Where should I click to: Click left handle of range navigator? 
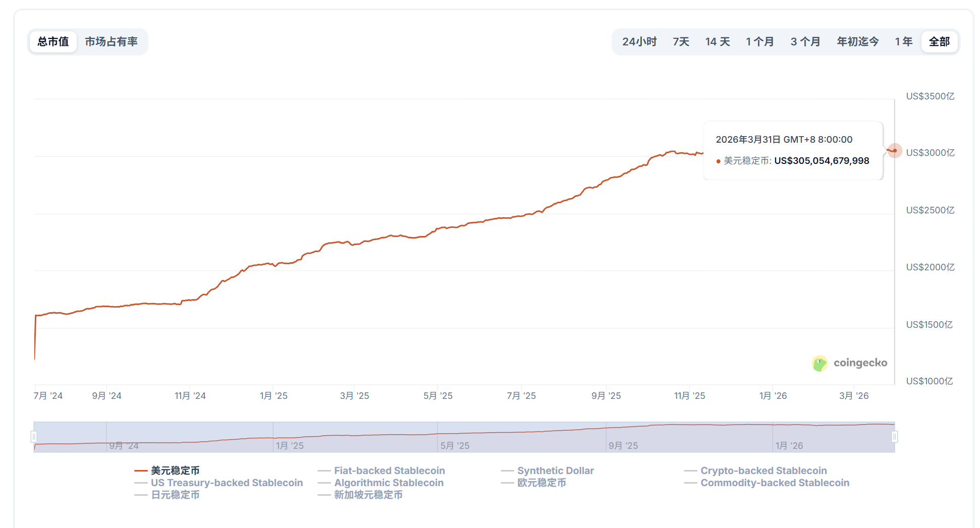click(x=34, y=437)
